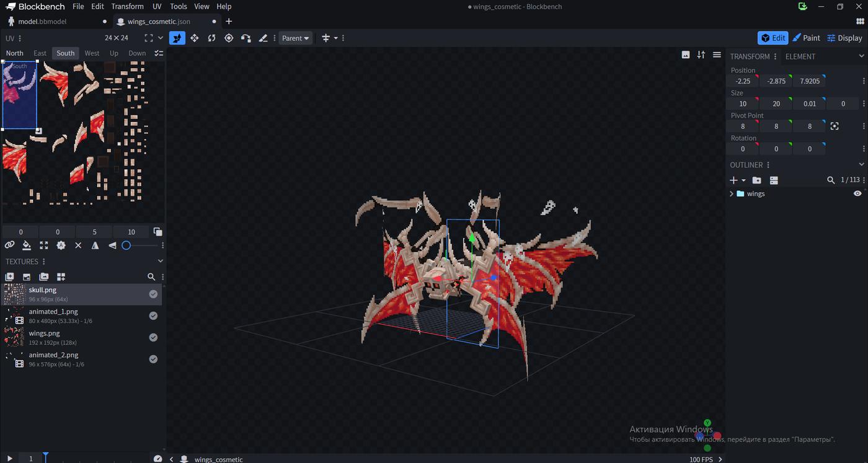This screenshot has height=463, width=868.
Task: Expand timeline panel arrow beside 100 FPS
Action: 720,459
